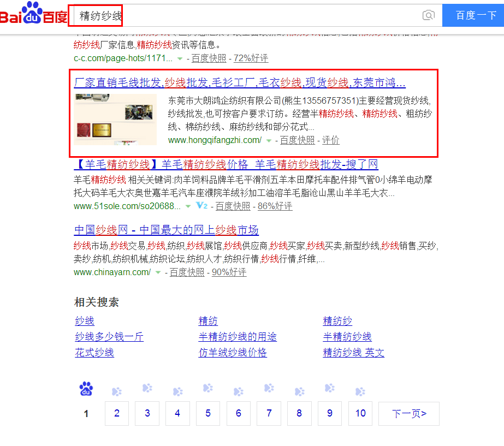This screenshot has height=446, width=504.
Task: Go to results page 8
Action: click(x=299, y=413)
